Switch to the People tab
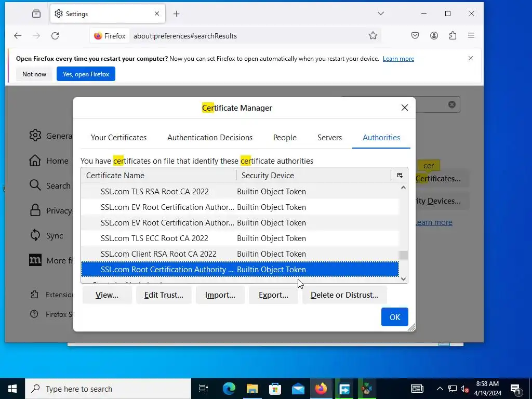 pos(285,137)
